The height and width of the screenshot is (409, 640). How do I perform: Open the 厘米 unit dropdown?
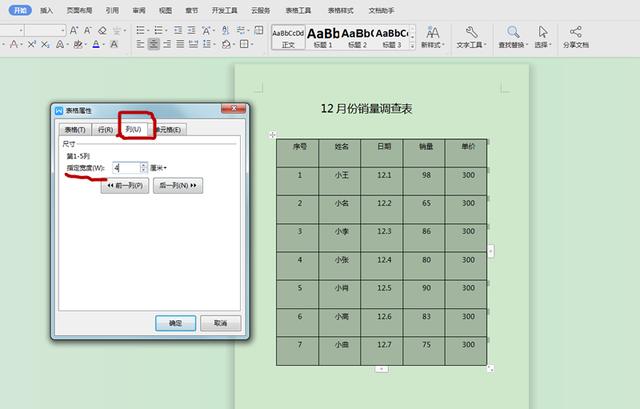click(158, 168)
